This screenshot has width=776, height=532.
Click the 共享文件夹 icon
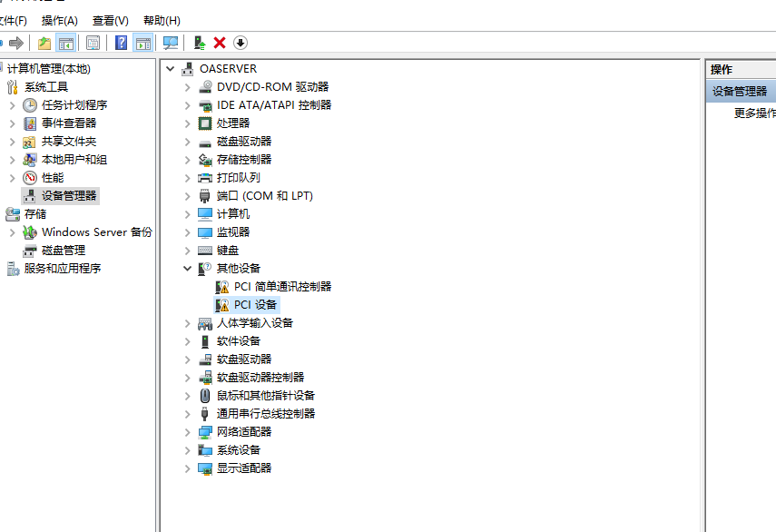point(30,142)
